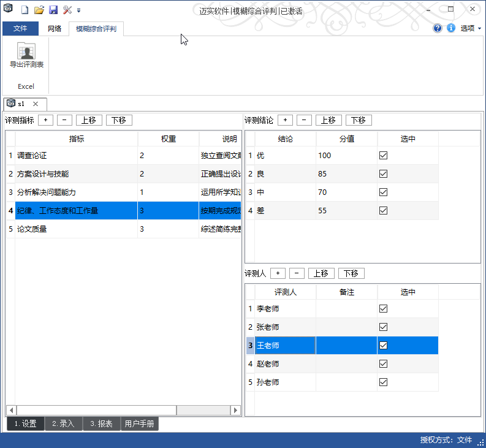Switch to the 2.录入 bottom tab
Screen dimensions: 486x448
pyautogui.click(x=63, y=423)
